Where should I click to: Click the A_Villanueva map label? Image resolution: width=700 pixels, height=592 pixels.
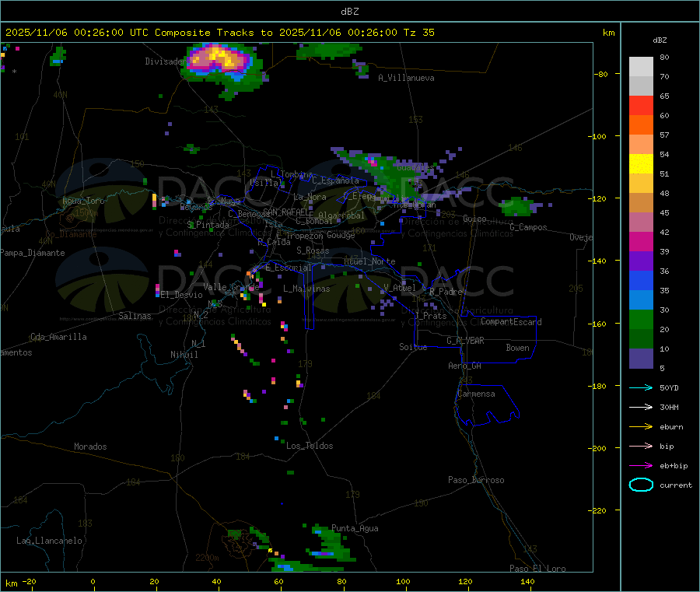406,78
